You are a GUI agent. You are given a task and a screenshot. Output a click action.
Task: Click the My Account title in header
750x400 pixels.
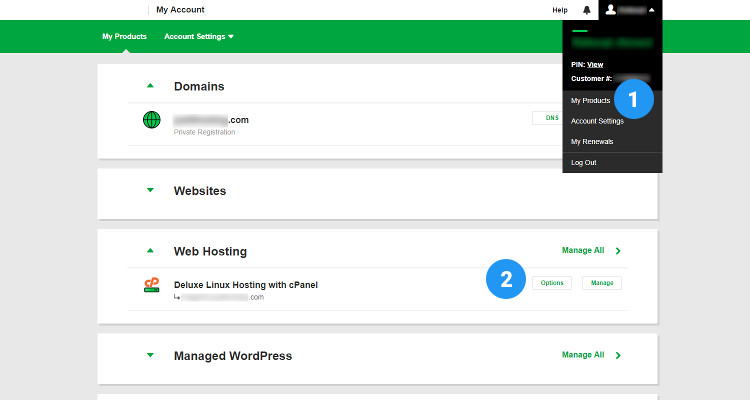pos(180,10)
